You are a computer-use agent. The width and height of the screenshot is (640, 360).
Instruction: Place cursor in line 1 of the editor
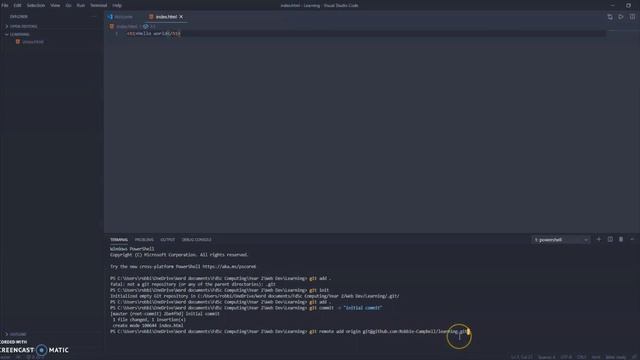click(153, 33)
